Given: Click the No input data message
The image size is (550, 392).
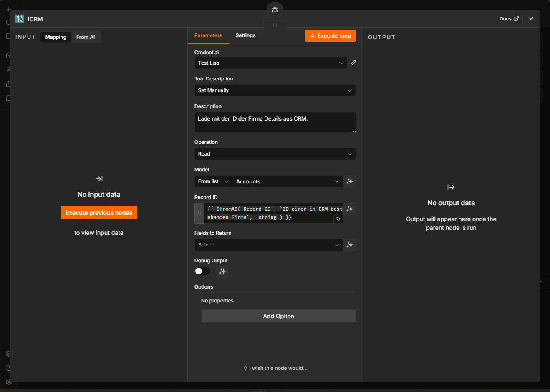Looking at the screenshot, I should click(x=99, y=195).
